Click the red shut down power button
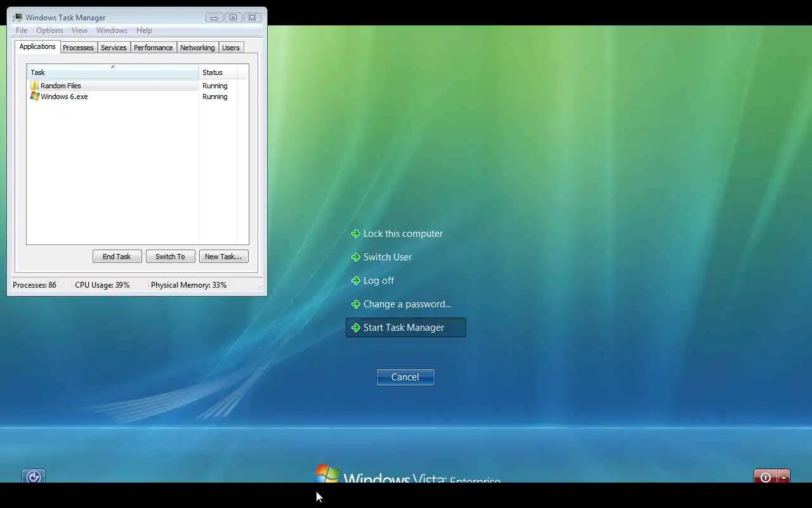 [766, 477]
